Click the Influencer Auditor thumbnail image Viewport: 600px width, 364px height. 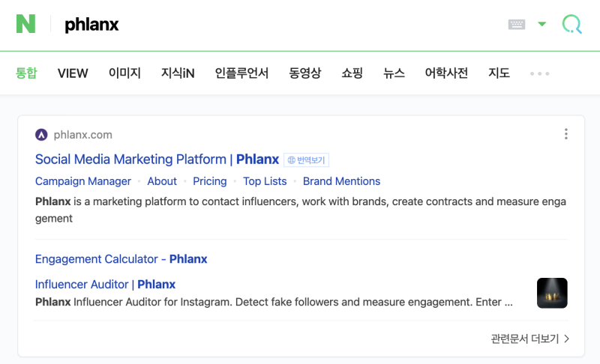pyautogui.click(x=552, y=293)
